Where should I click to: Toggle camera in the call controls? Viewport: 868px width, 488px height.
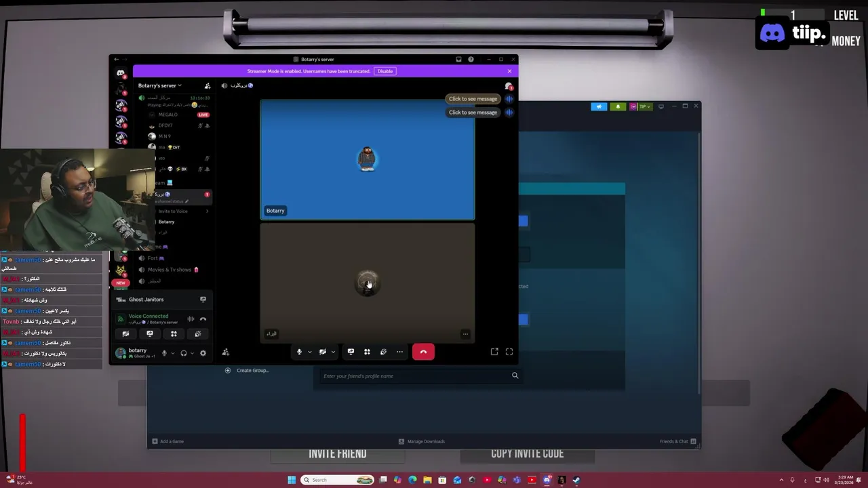(x=323, y=352)
